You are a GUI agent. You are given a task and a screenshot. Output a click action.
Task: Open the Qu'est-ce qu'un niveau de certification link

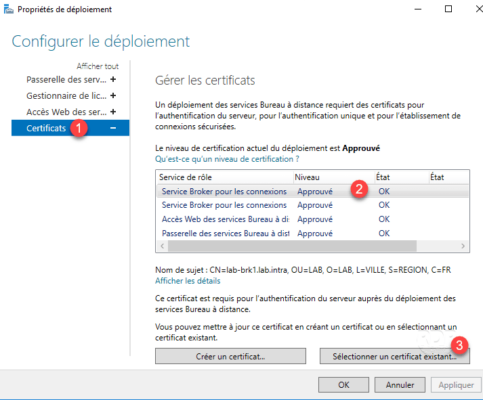(227, 159)
